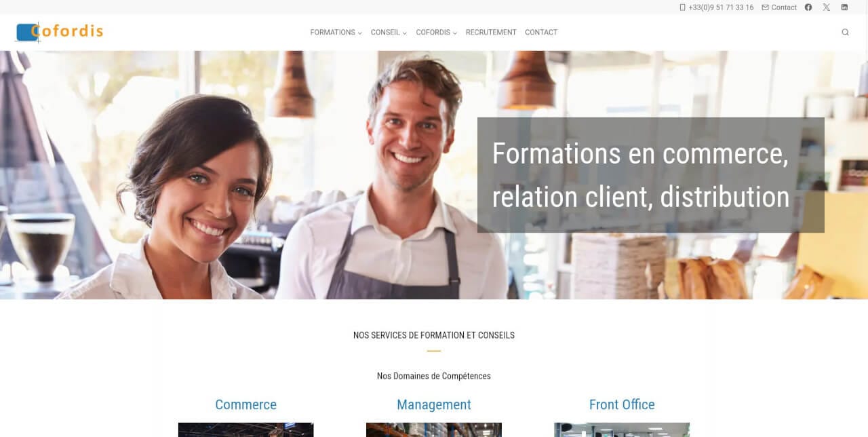Open the Recrutement menu item
The width and height of the screenshot is (868, 437).
click(x=491, y=32)
